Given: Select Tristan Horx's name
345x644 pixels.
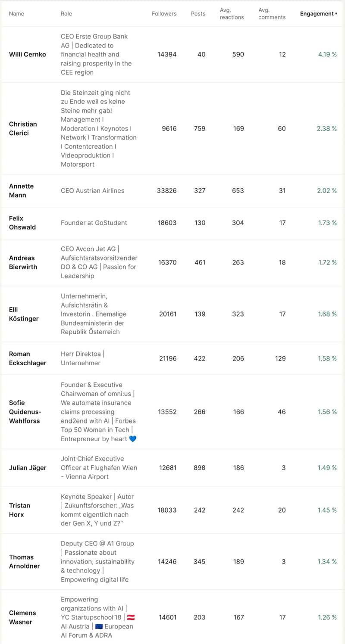Looking at the screenshot, I should [x=20, y=510].
